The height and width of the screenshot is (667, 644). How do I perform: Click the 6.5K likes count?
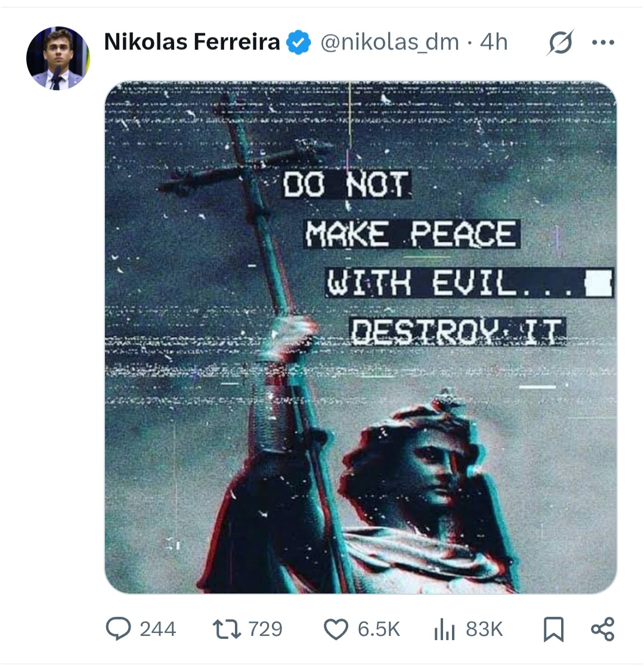(x=379, y=629)
